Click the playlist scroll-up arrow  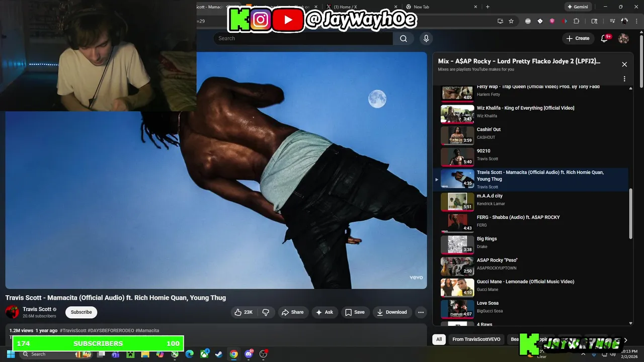(631, 88)
